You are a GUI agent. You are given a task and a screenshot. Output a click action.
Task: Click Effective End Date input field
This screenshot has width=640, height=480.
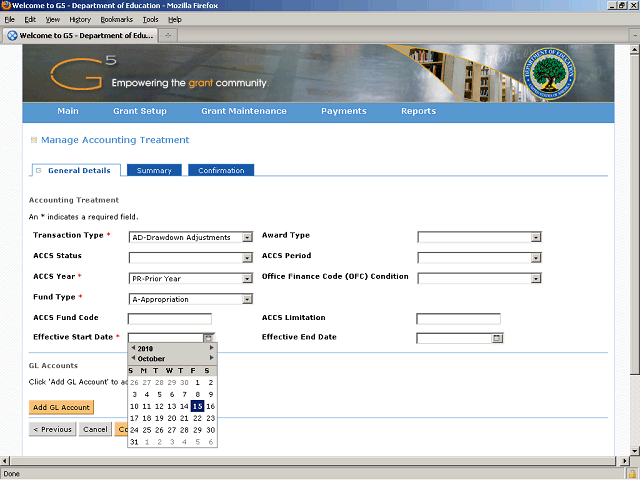coord(454,338)
